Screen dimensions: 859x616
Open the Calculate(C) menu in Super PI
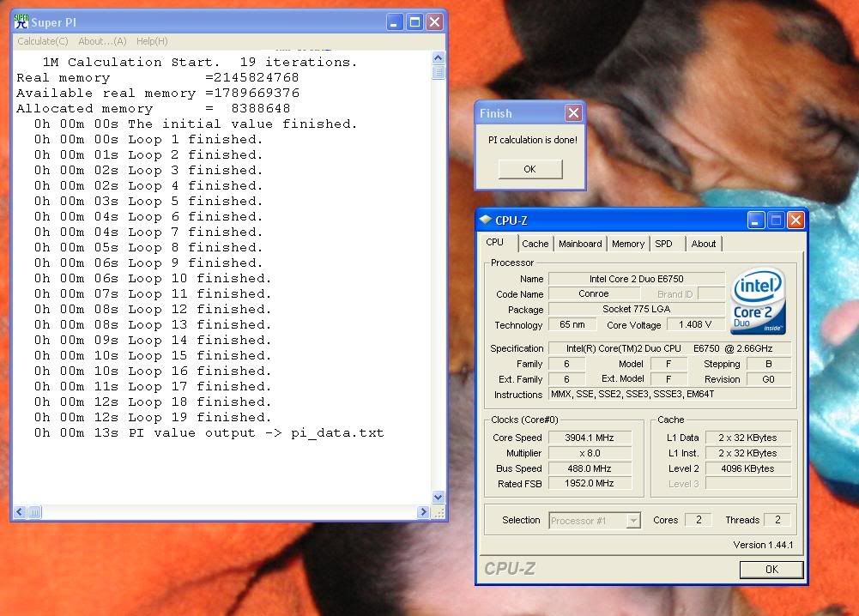[43, 41]
